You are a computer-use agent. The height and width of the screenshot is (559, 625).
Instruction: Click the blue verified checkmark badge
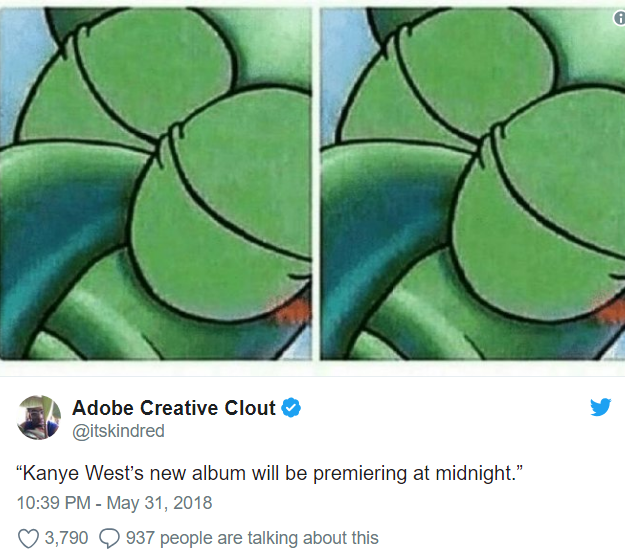pyautogui.click(x=291, y=407)
